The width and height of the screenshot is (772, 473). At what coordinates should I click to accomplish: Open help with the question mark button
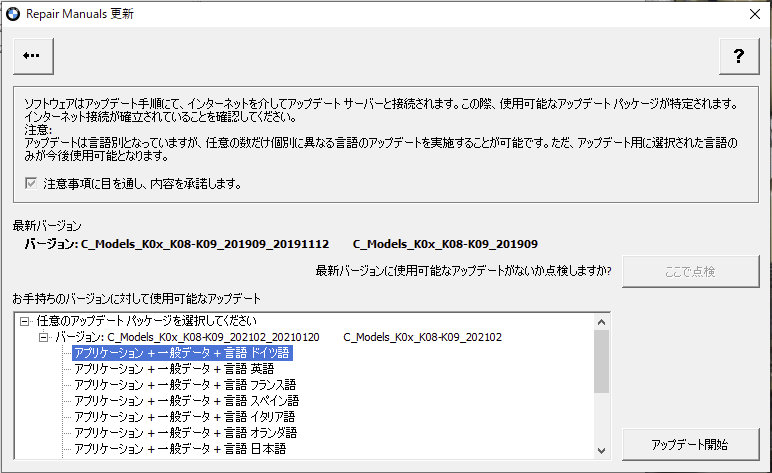[739, 56]
